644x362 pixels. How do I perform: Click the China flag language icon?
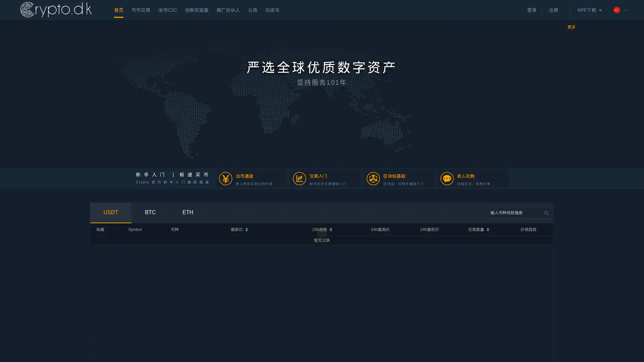tap(616, 10)
